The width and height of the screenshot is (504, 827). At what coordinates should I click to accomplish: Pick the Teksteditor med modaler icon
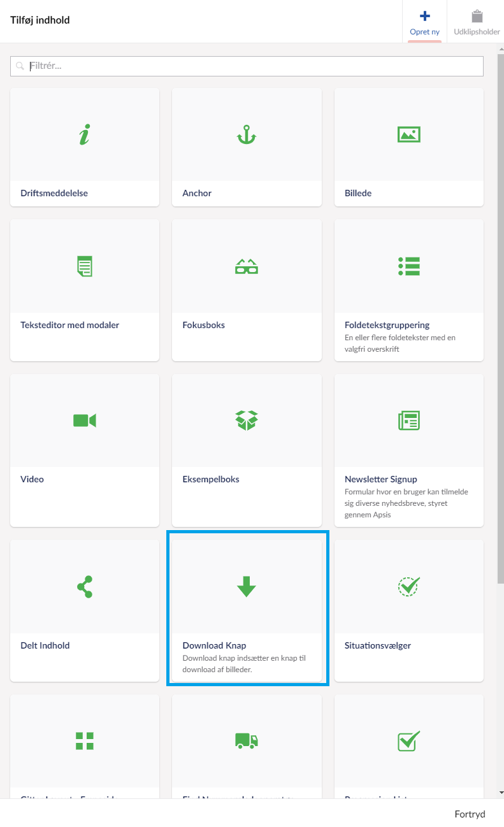85,266
